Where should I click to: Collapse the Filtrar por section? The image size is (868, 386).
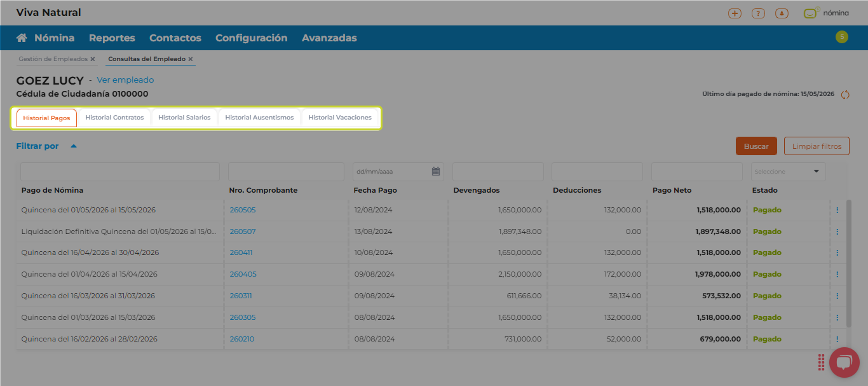(x=74, y=146)
